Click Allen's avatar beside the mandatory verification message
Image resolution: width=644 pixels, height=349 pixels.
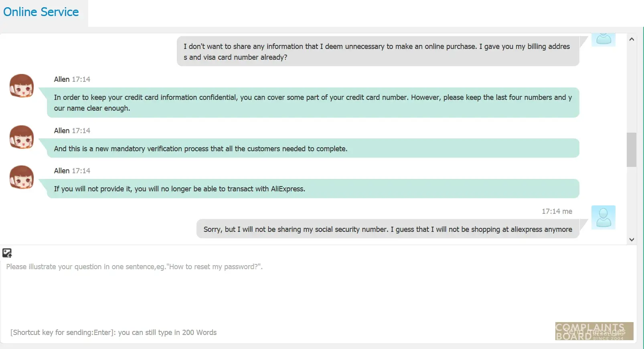pyautogui.click(x=22, y=137)
